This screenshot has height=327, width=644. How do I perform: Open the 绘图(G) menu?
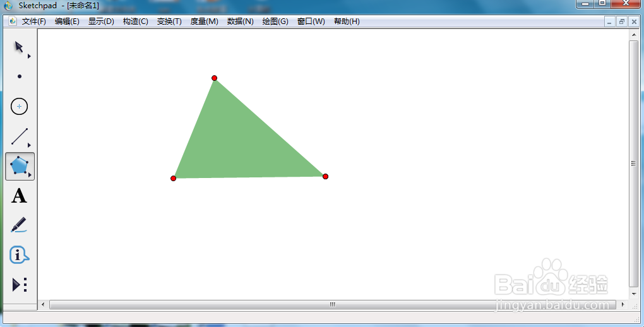pos(275,21)
